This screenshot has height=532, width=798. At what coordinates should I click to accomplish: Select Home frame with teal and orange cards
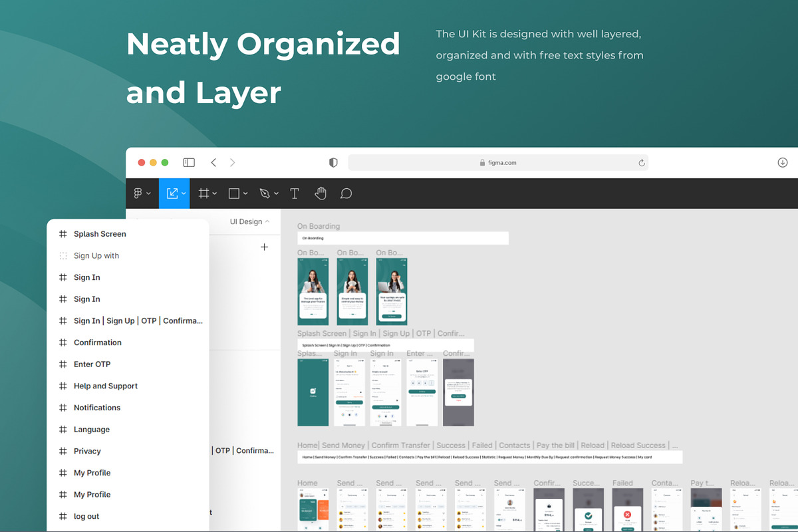313,510
